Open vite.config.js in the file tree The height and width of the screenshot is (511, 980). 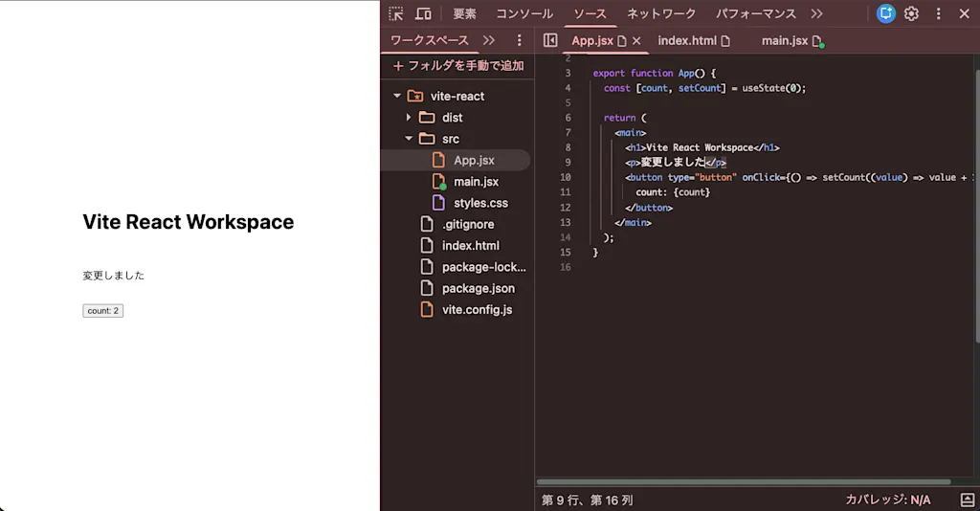coord(477,310)
